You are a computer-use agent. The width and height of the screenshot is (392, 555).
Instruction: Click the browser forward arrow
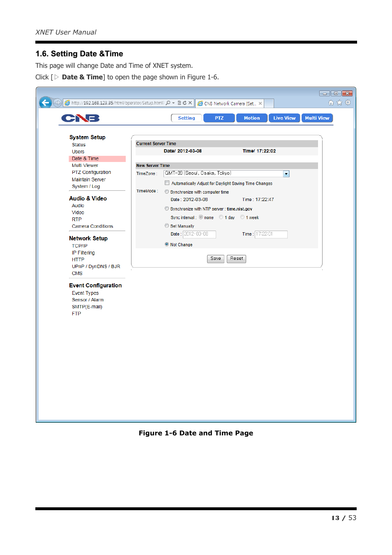[x=58, y=103]
